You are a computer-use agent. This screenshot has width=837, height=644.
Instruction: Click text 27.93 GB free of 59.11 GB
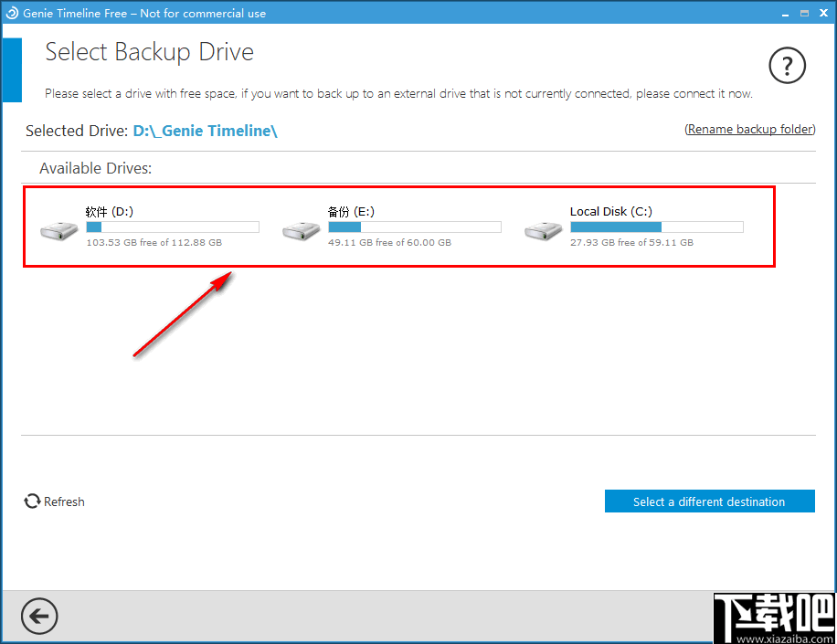coord(632,242)
